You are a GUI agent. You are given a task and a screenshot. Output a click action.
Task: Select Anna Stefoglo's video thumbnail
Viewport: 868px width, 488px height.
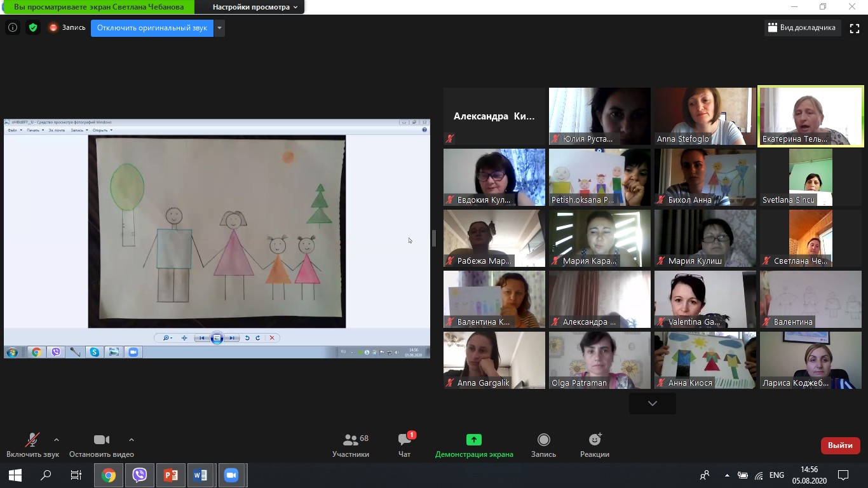pos(705,117)
